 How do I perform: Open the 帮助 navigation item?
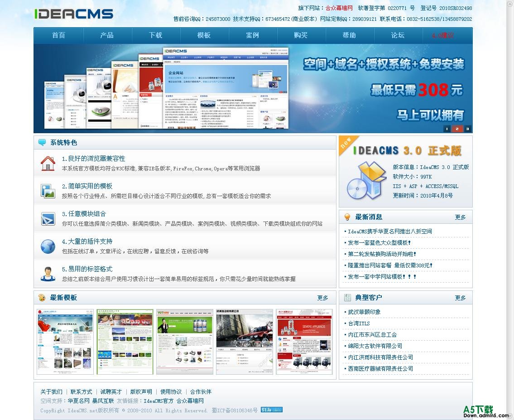coord(349,35)
